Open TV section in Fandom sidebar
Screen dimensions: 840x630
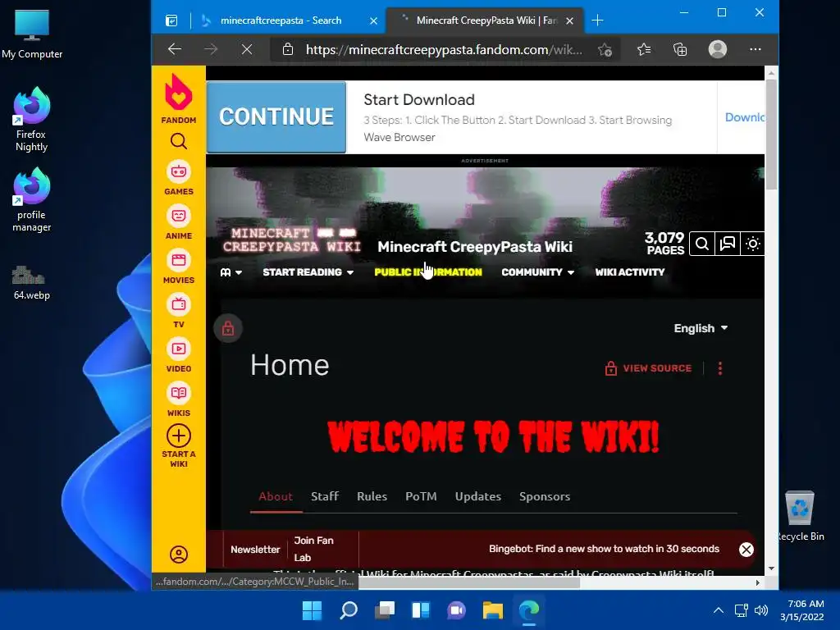point(178,312)
